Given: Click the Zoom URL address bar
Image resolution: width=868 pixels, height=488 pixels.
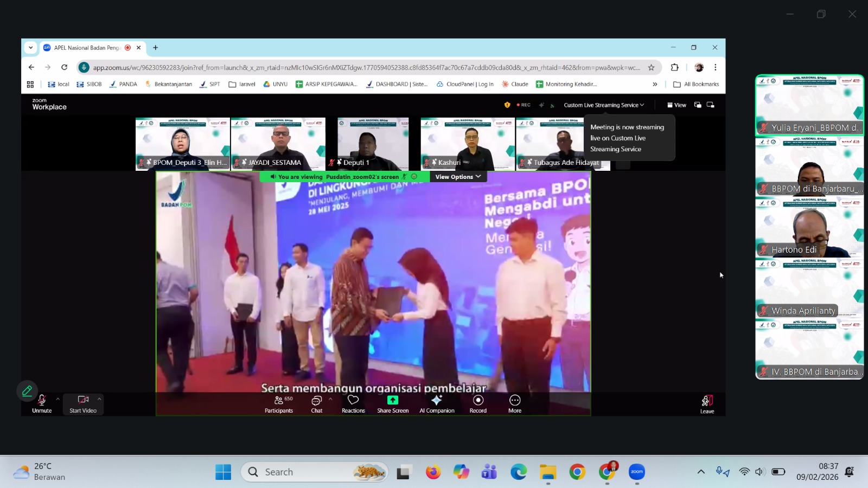Looking at the screenshot, I should point(366,68).
